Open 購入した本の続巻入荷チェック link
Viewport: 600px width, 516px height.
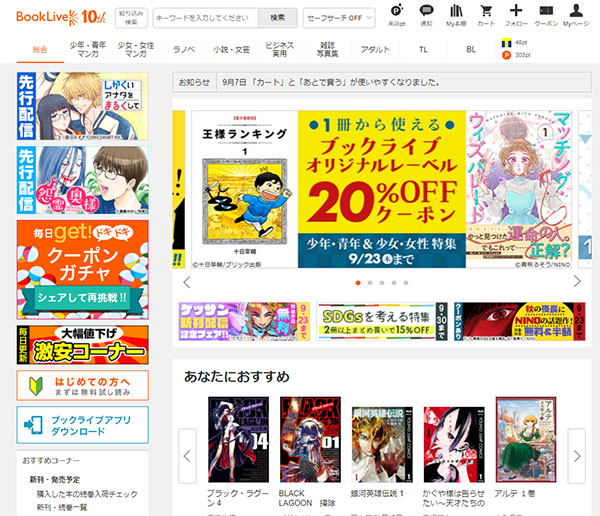pos(87,494)
